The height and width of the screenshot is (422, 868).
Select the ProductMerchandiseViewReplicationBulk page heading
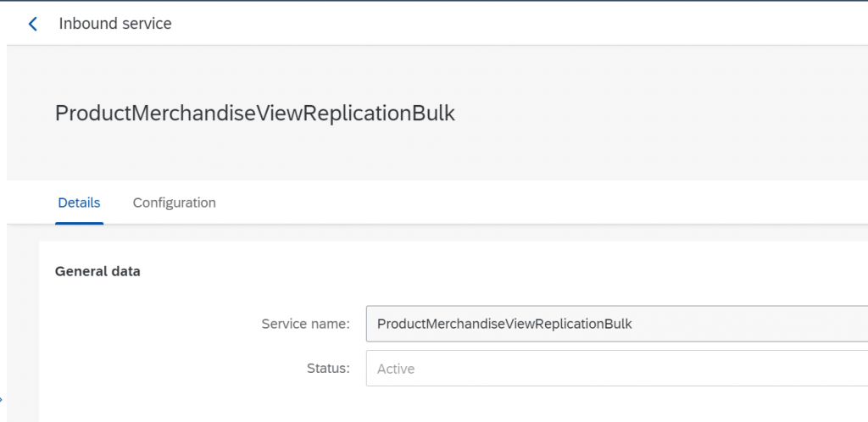[255, 114]
